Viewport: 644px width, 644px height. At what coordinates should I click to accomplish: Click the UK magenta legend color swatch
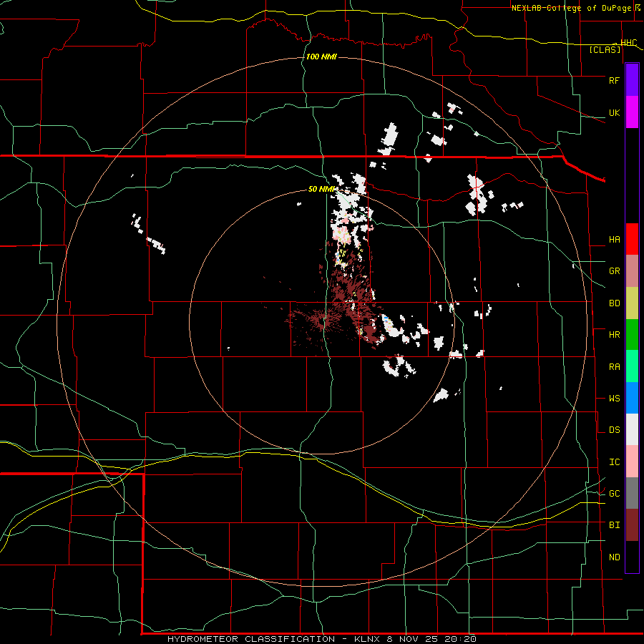(632, 112)
